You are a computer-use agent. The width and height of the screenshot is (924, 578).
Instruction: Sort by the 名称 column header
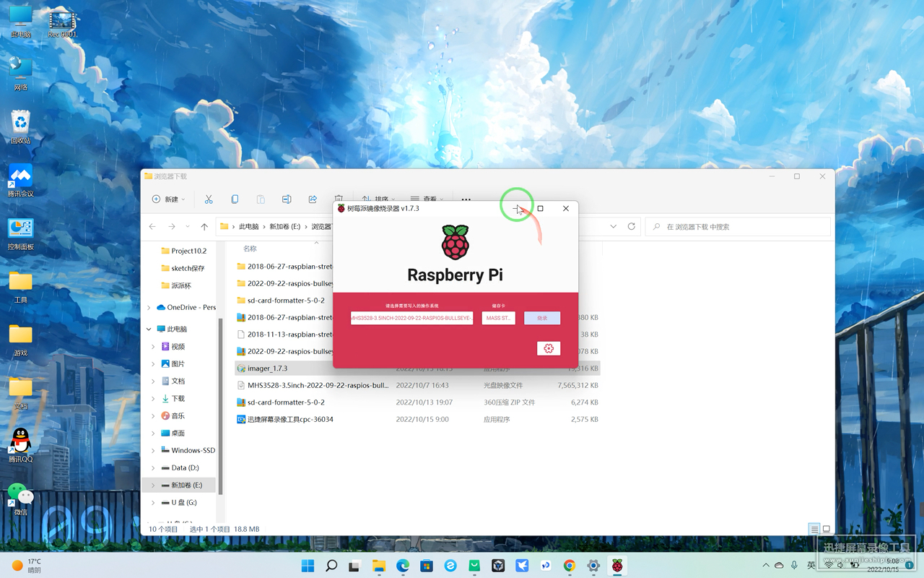point(250,249)
